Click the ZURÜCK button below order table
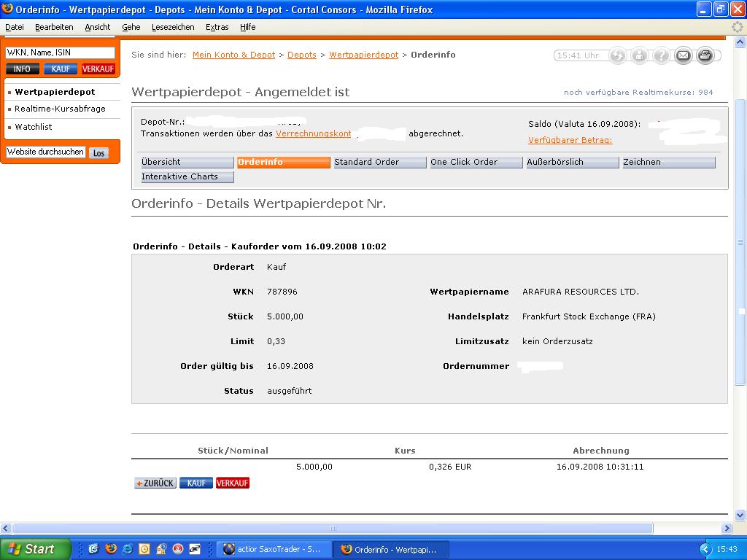The image size is (747, 560). pos(155,483)
